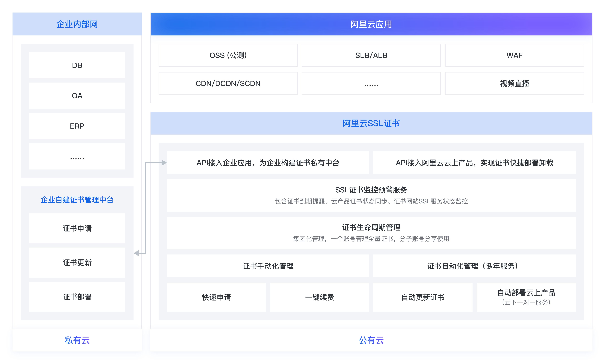Click the 包含证书到期提醒 description line
The width and height of the screenshot is (605, 364).
click(x=371, y=201)
